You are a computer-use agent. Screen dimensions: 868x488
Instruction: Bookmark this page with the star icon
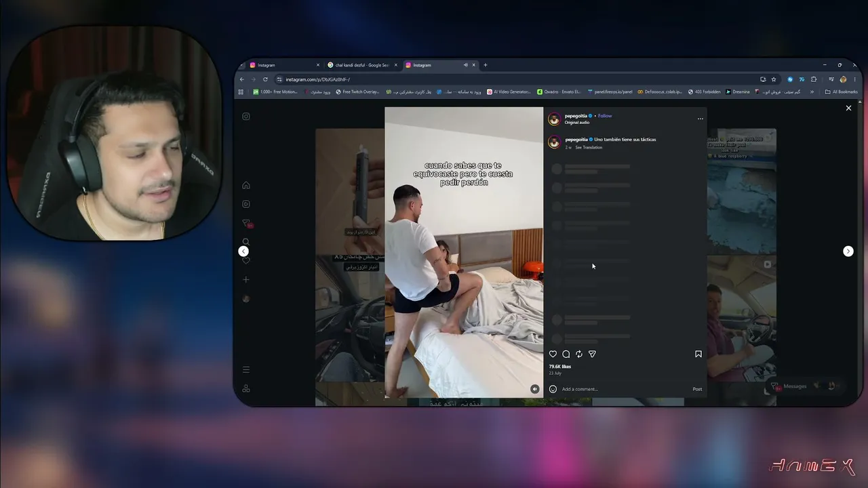(774, 79)
